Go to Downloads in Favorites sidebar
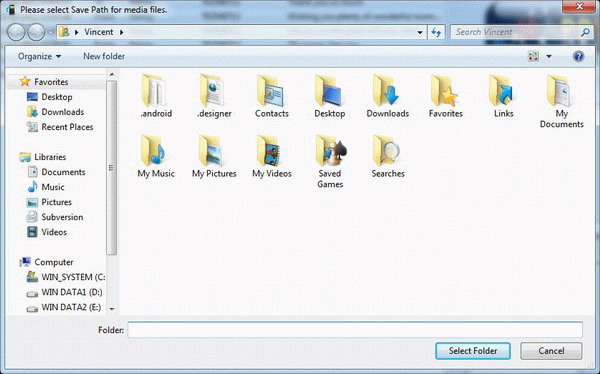 point(55,112)
